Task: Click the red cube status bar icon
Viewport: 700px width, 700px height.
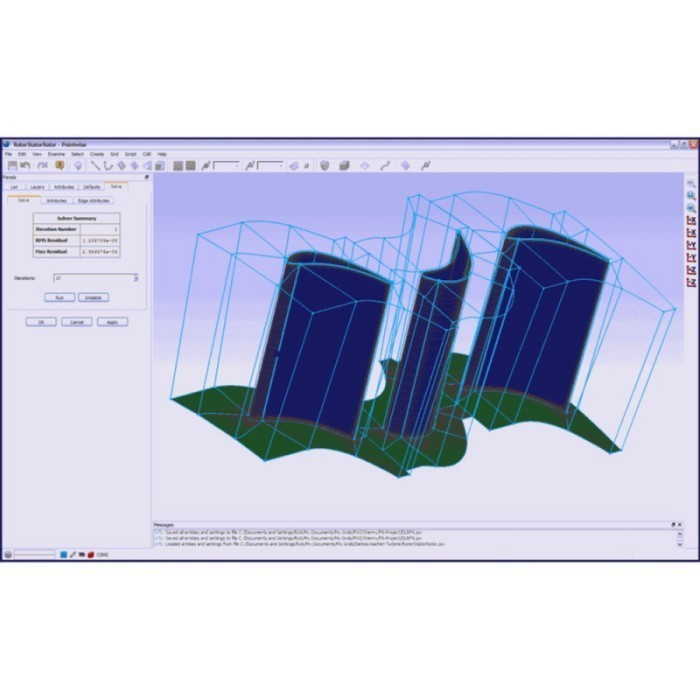Action: (x=91, y=554)
